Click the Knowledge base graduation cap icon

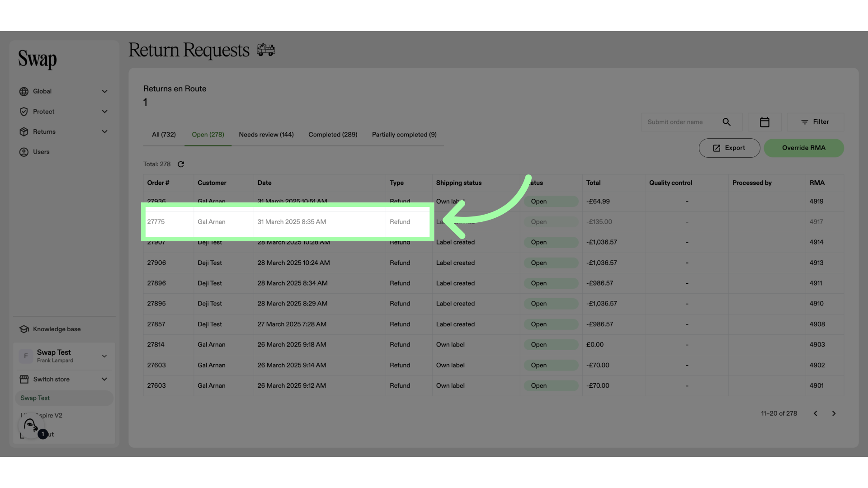[x=24, y=329]
